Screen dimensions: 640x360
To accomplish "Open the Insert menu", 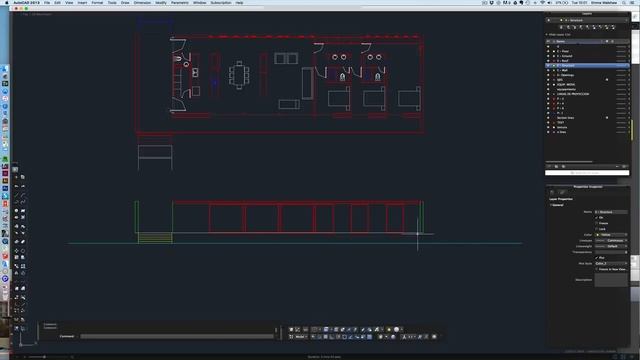I will (x=82, y=2).
